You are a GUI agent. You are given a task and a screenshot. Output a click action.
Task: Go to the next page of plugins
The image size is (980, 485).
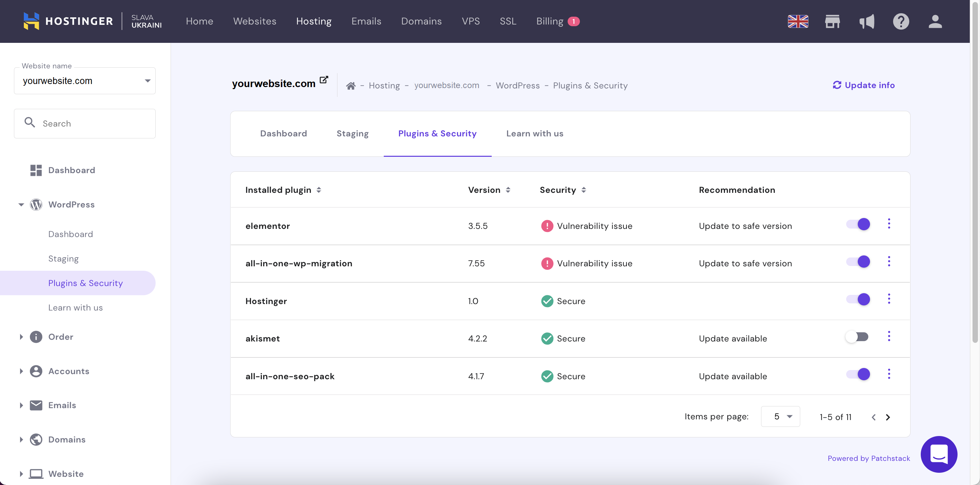[888, 417]
